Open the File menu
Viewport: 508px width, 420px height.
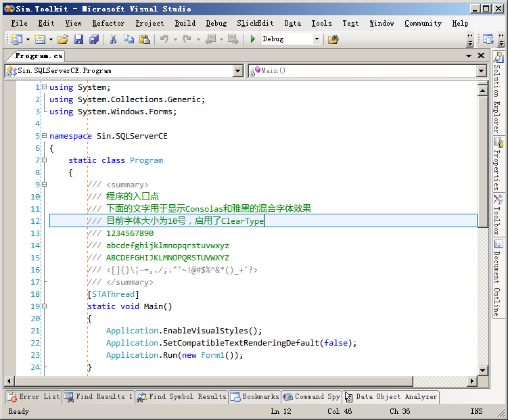19,23
